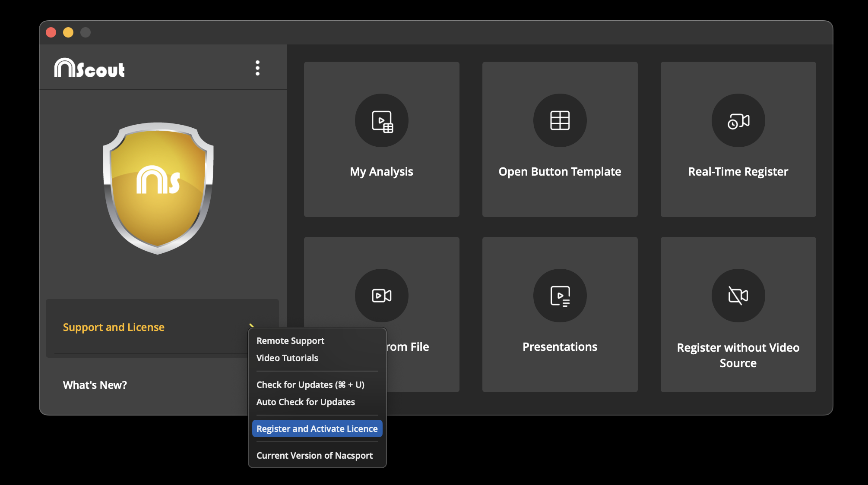The image size is (868, 485).
Task: Select Register and Activate Licence
Action: [317, 429]
